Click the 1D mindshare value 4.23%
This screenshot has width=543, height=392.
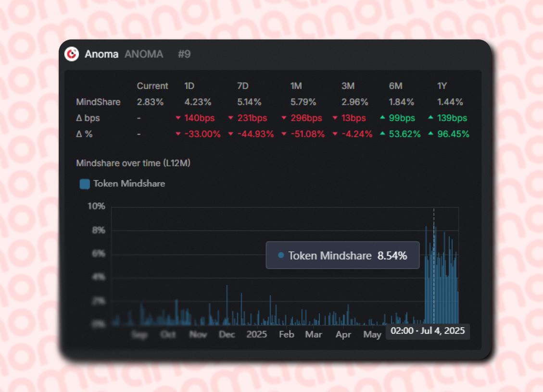click(198, 102)
